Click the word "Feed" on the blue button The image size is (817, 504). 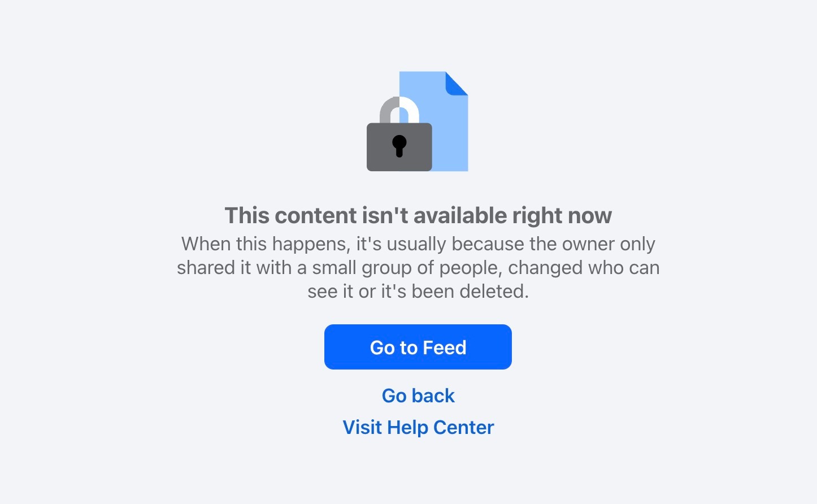pyautogui.click(x=445, y=347)
